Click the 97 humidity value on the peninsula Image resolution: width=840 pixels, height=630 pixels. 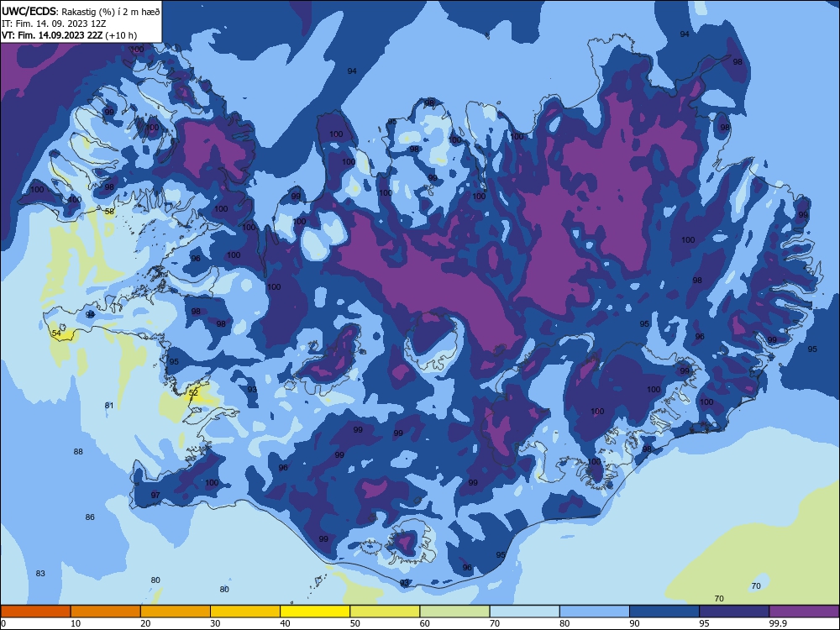point(155,495)
